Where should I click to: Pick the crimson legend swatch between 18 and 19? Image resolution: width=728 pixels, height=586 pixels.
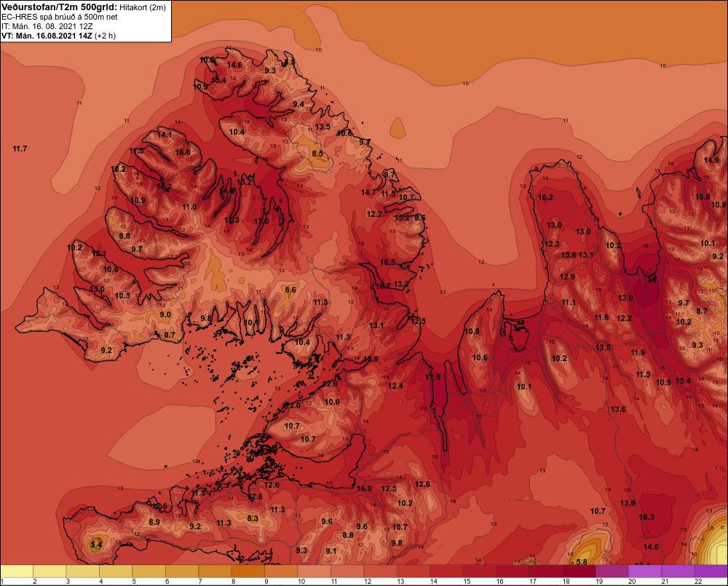click(579, 571)
